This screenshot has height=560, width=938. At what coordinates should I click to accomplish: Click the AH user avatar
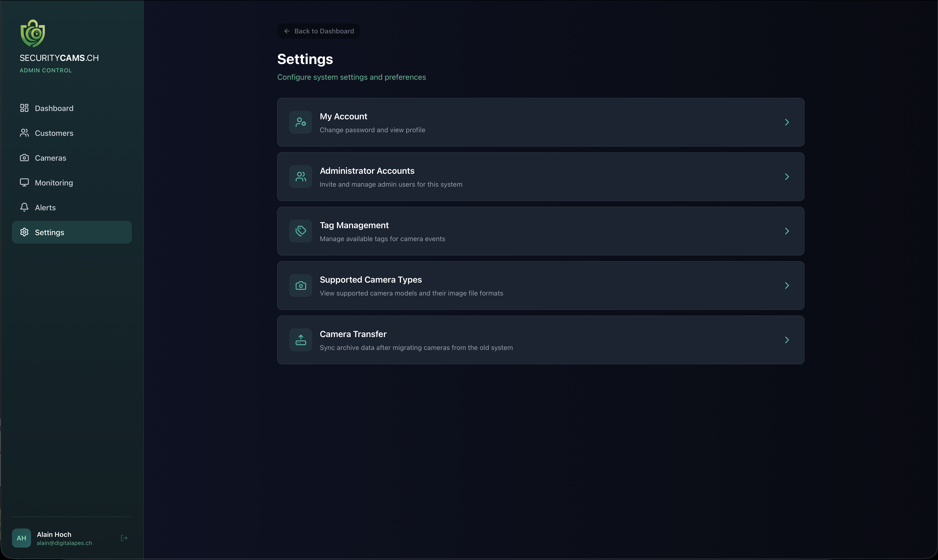pyautogui.click(x=21, y=538)
